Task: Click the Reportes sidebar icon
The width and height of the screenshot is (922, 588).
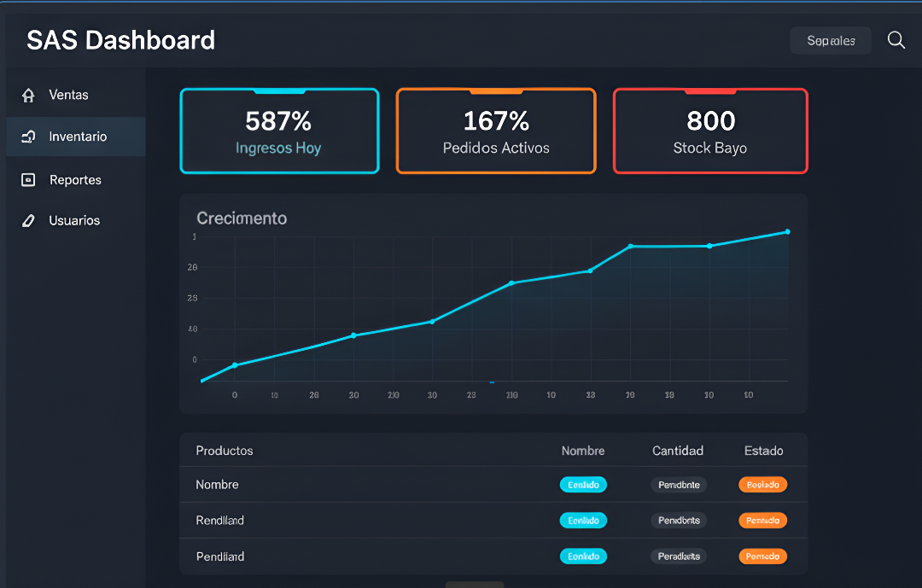Action: 28,180
